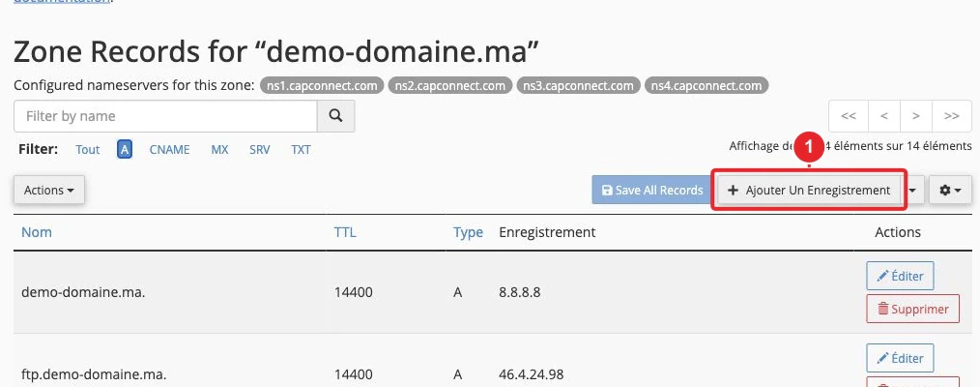This screenshot has width=980, height=387.
Task: Open the Actions dropdown menu
Action: pyautogui.click(x=49, y=190)
